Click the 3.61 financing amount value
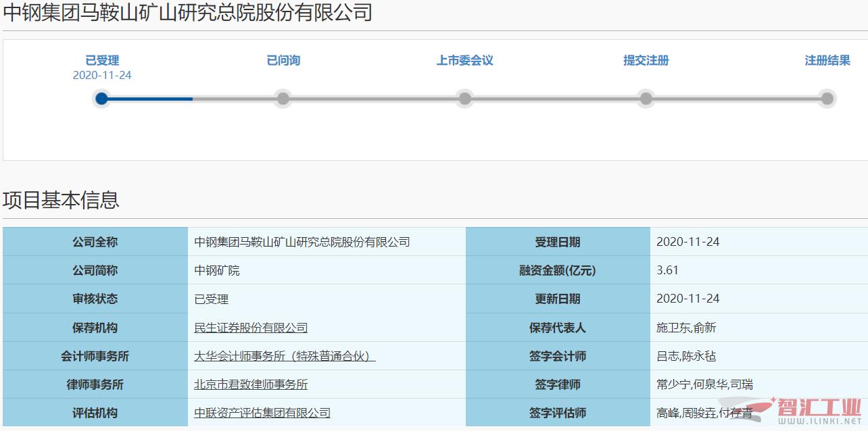The height and width of the screenshot is (431, 868). pyautogui.click(x=667, y=270)
